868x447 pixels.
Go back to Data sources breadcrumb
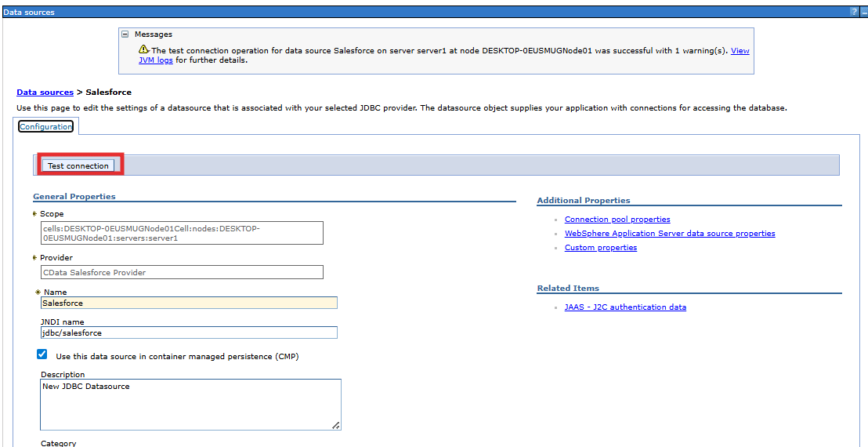45,92
